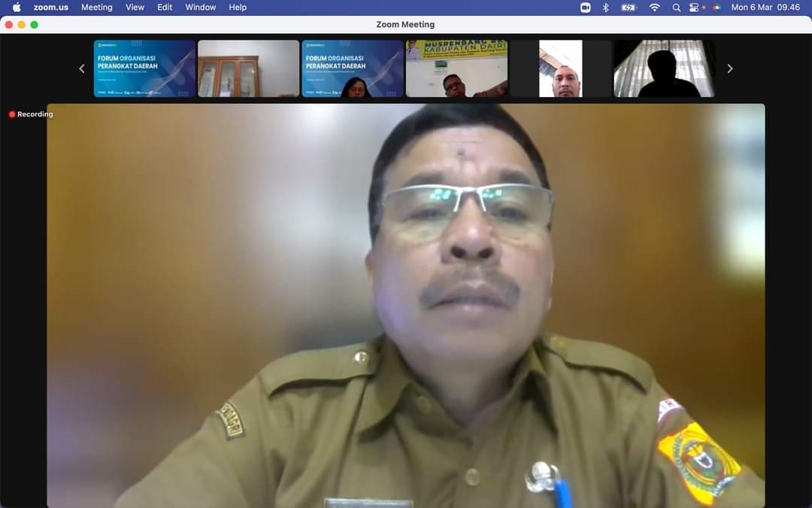Open Control Center icon
Image resolution: width=812 pixels, height=508 pixels.
[695, 8]
